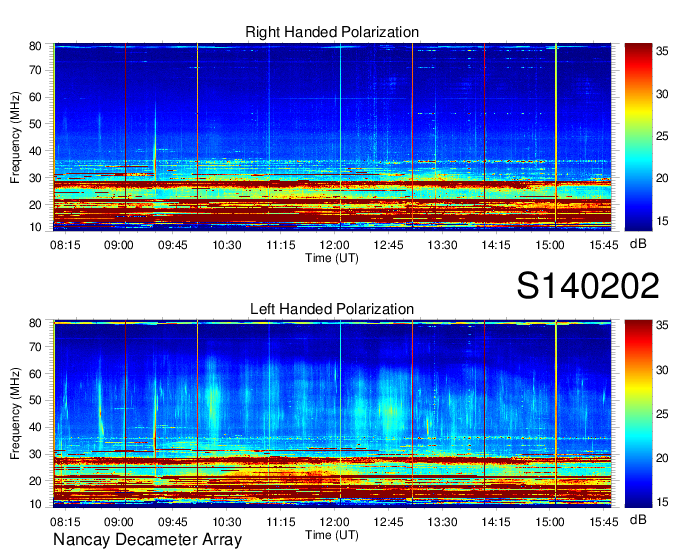Click the 09:45 tick under Left Handed plot
Viewport: 680px width, 552px height.
pyautogui.click(x=173, y=522)
